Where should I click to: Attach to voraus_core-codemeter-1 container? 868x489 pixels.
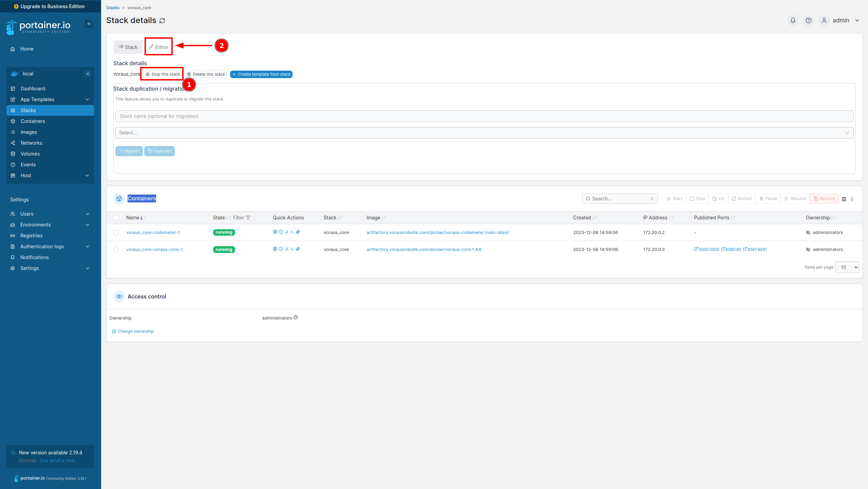coord(298,232)
